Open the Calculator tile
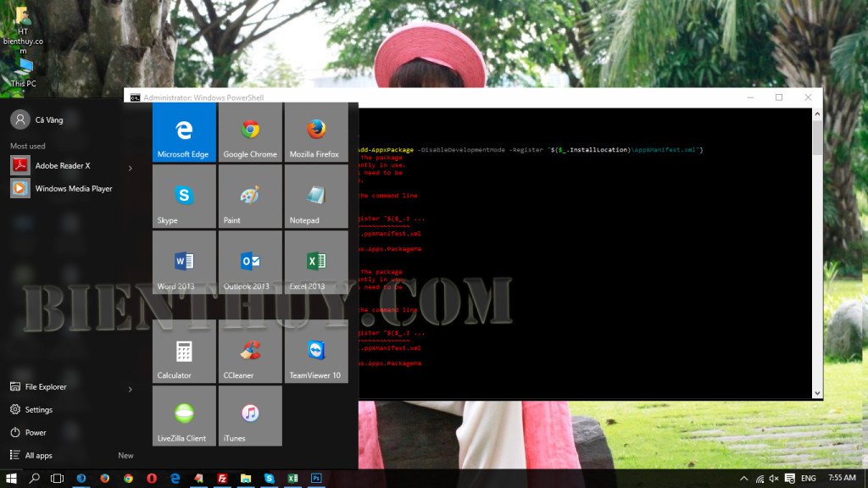The height and width of the screenshot is (488, 868). coord(184,352)
